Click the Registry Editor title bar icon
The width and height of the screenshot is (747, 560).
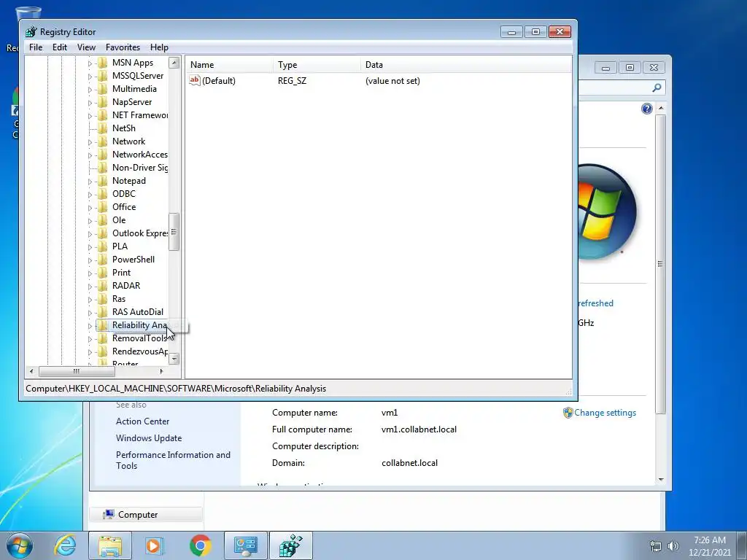click(x=31, y=32)
